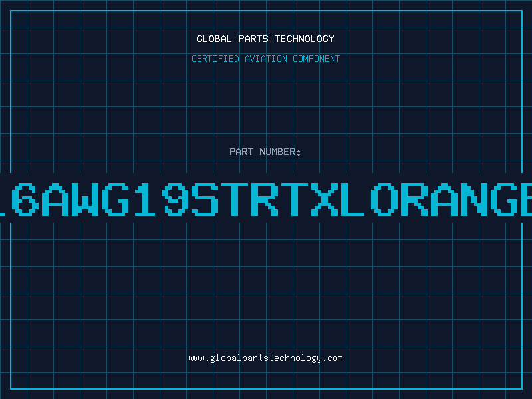Viewport: 532px width, 399px height.
Task: Click the 'PART NUMBER:' label
Action: coord(265,152)
